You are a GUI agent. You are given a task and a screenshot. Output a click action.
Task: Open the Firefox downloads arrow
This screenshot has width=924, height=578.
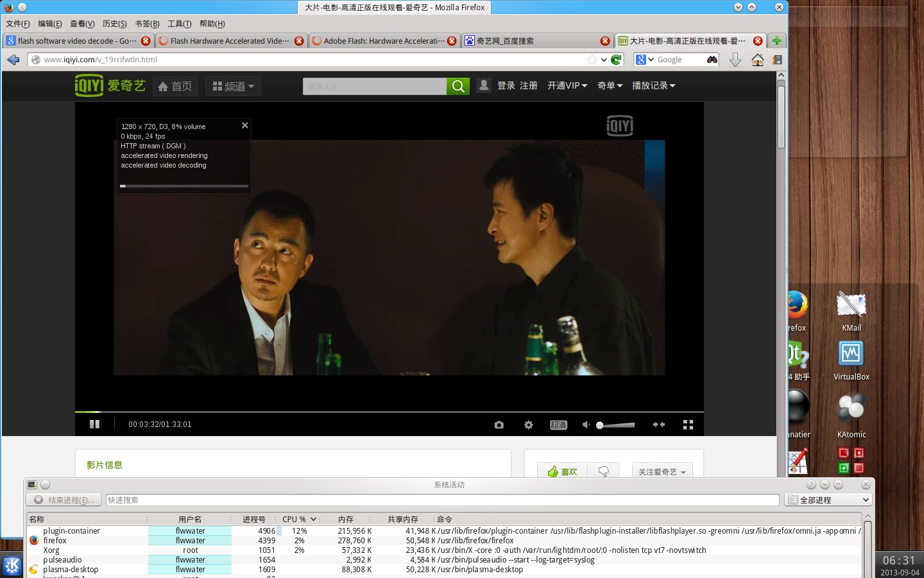coord(735,60)
